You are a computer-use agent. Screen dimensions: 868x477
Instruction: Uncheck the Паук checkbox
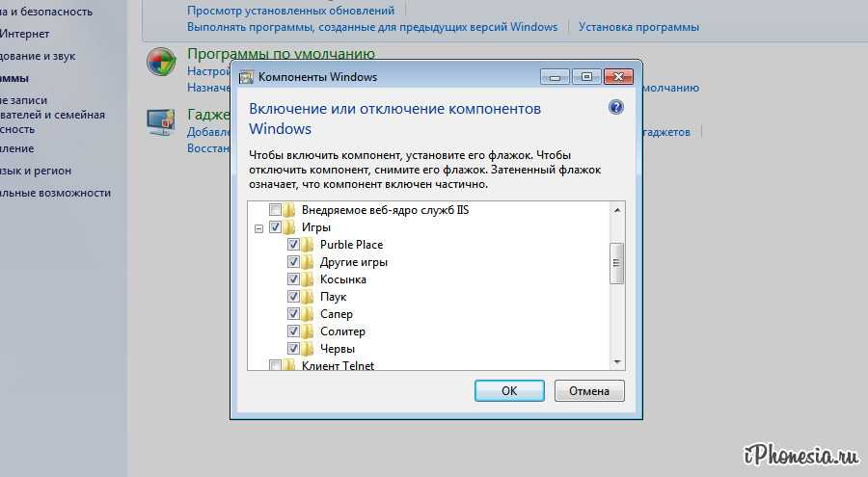[293, 296]
